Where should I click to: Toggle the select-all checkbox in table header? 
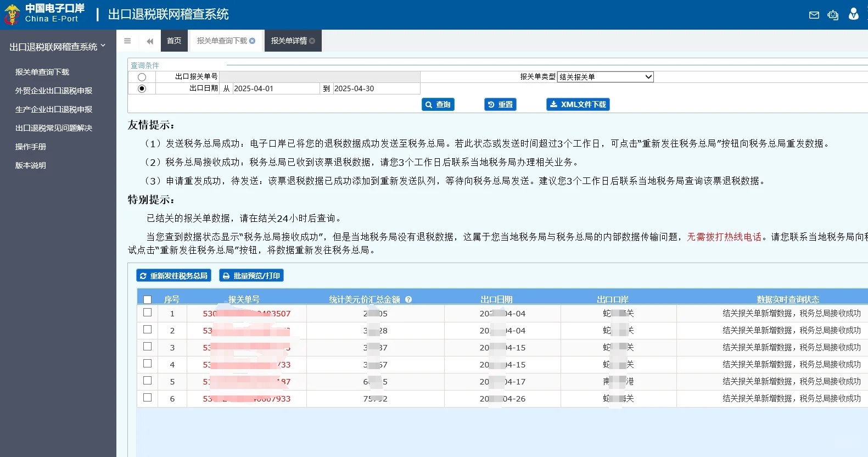tap(147, 300)
